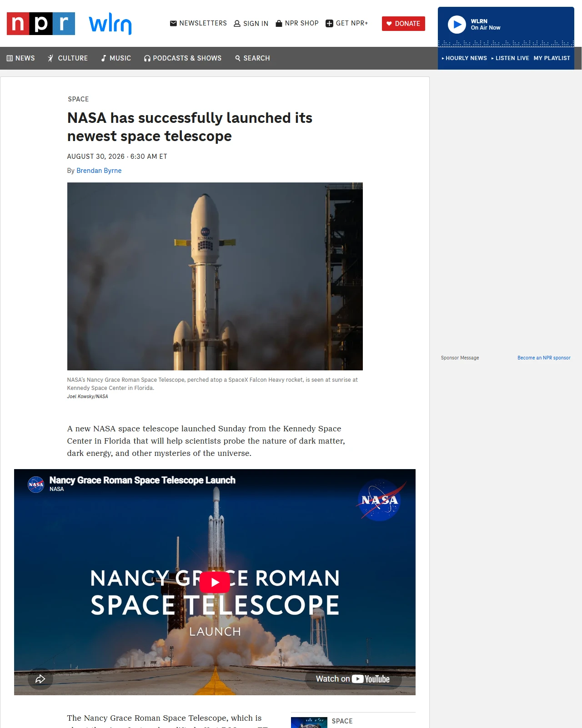Click the Search magnifier icon
Screen dimensions: 582x728
238,58
